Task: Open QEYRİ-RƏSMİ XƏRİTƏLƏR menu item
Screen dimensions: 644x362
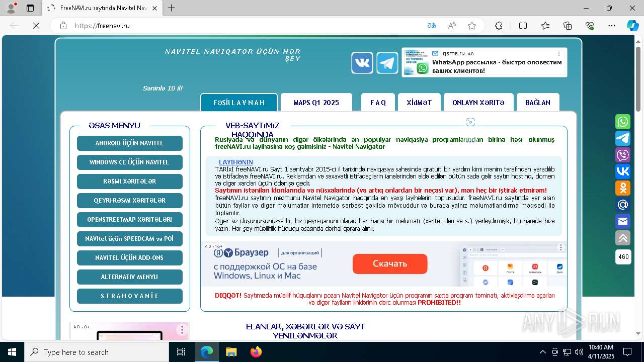Action: [130, 201]
